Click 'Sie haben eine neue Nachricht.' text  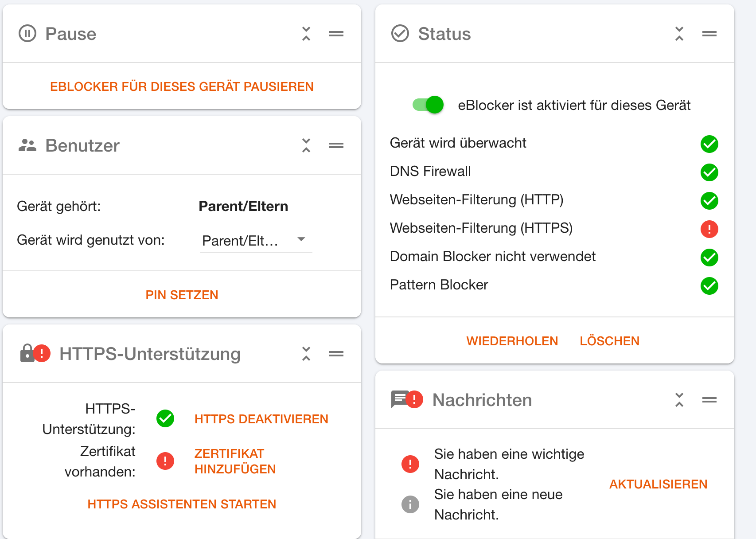pyautogui.click(x=499, y=504)
